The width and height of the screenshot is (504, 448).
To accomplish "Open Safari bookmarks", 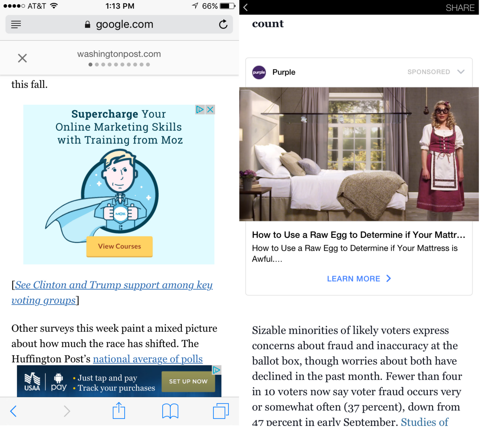I will [170, 411].
